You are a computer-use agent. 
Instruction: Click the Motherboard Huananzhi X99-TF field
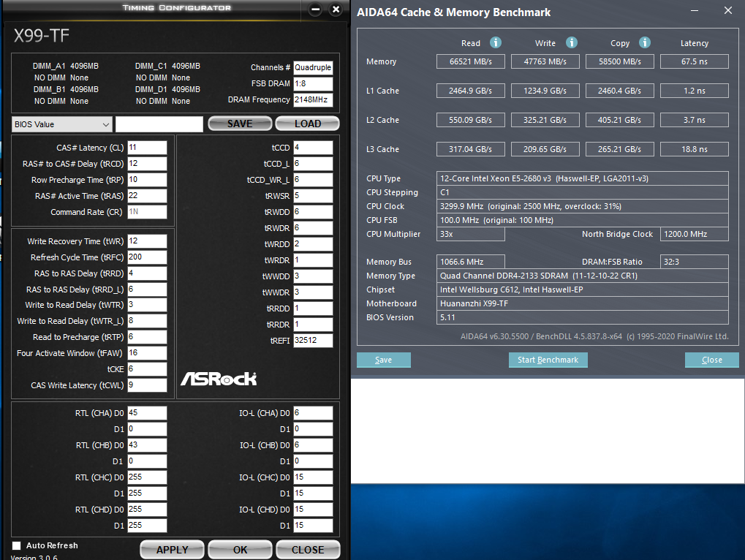(x=583, y=303)
